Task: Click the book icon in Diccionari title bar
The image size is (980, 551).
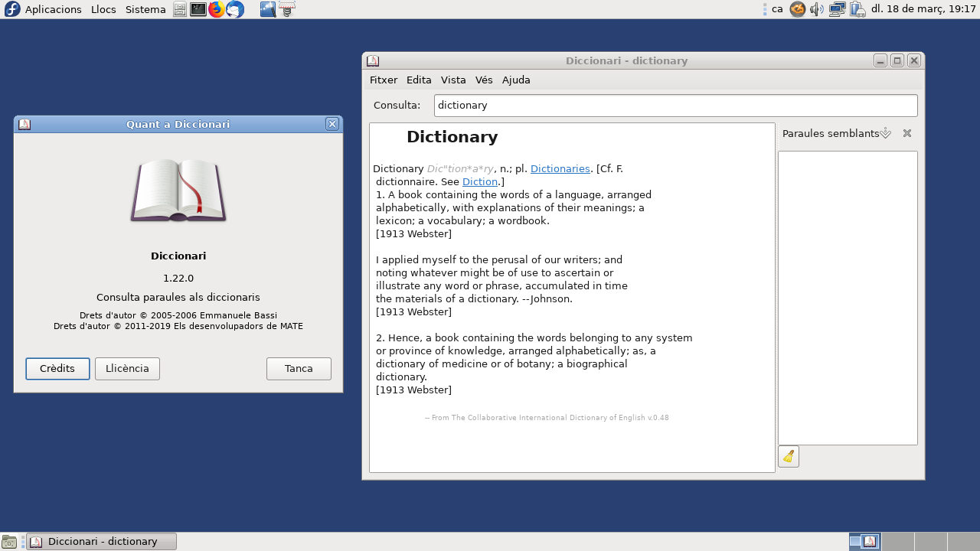Action: click(373, 60)
